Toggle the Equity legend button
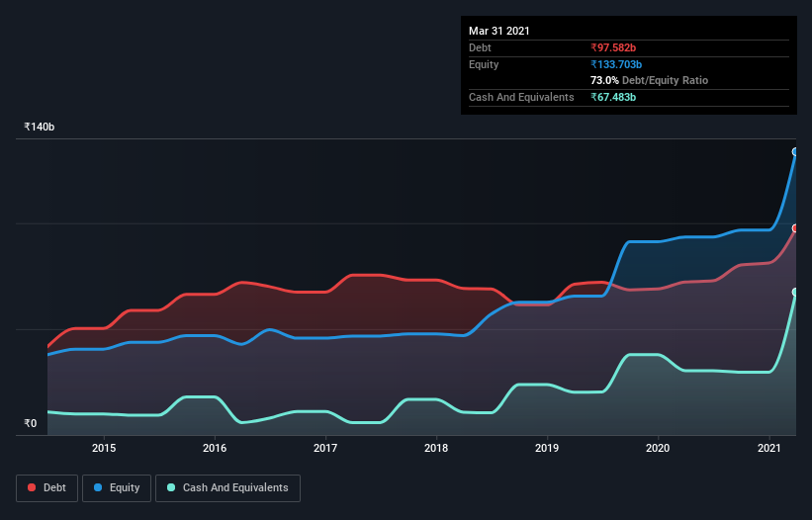812x520 pixels. [117, 488]
